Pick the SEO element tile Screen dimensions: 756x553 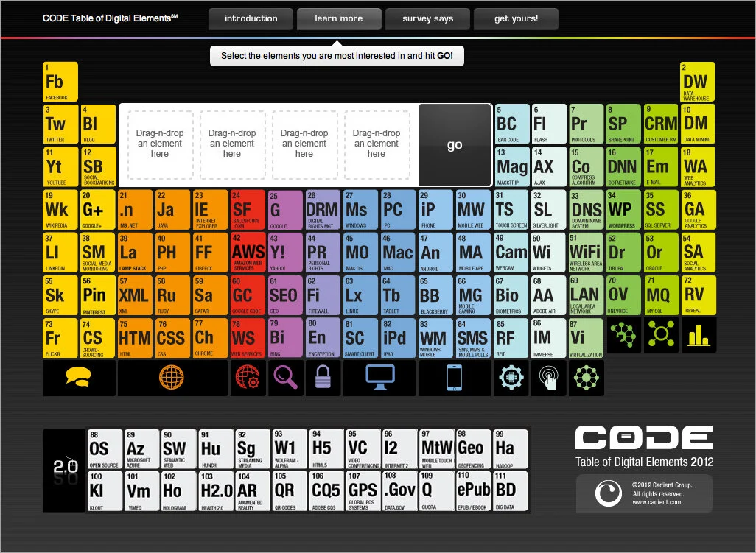coord(285,295)
